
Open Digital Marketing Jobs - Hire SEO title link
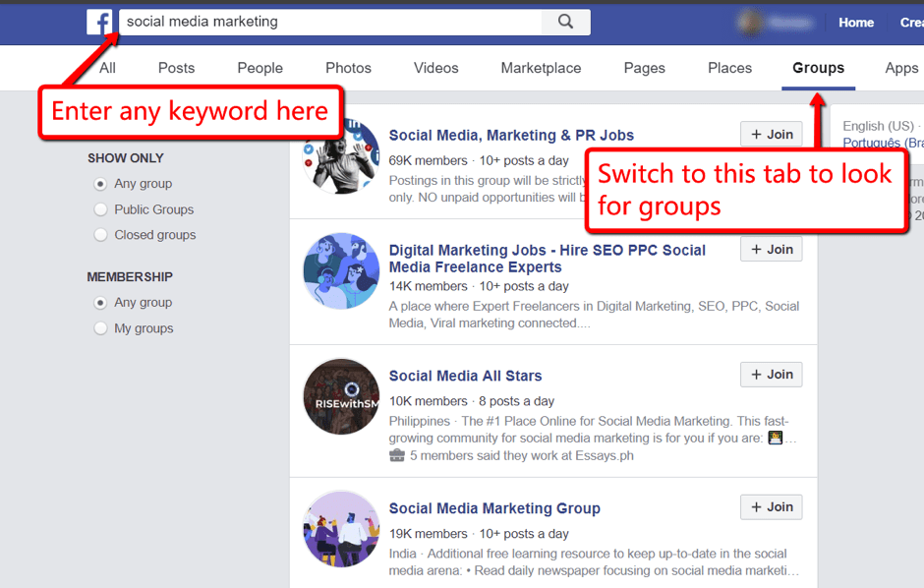point(547,258)
